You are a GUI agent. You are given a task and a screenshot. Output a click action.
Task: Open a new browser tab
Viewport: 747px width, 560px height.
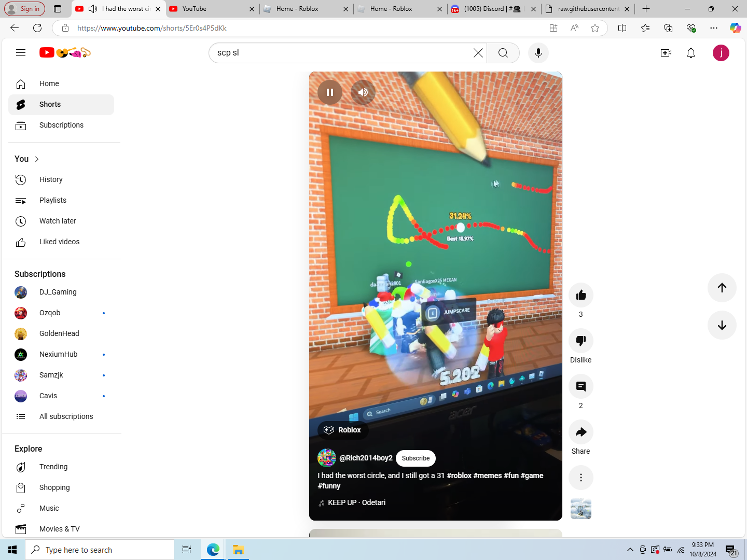tap(646, 9)
